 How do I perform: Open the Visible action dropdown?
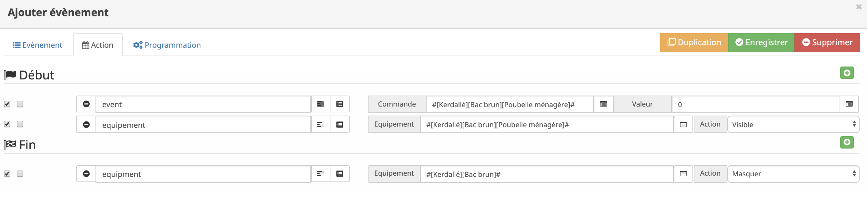[x=793, y=125]
